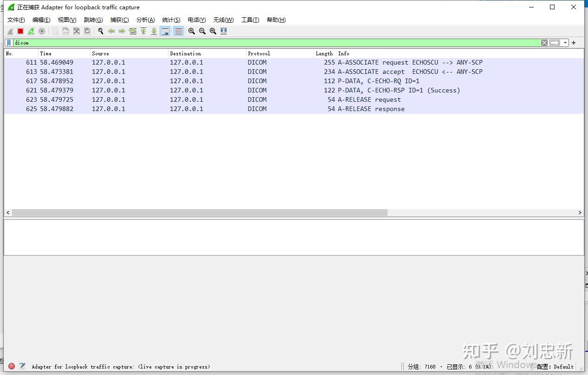The image size is (588, 375).
Task: Open the filter bookmark menu
Action: pos(9,43)
